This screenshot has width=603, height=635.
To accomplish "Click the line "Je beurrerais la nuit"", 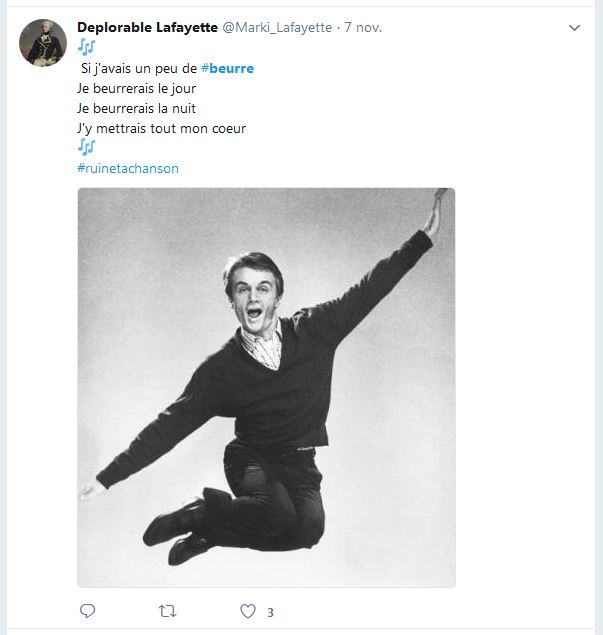I will (136, 108).
